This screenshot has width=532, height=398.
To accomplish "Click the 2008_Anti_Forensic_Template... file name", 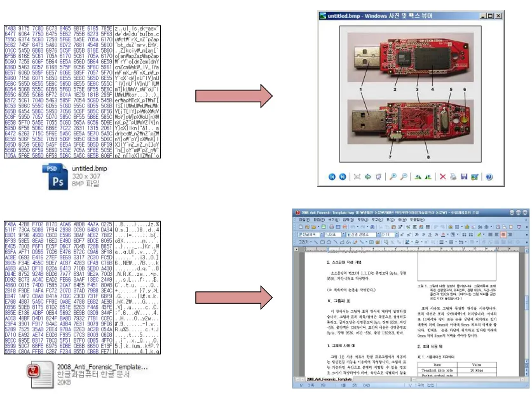I will 102,367.
